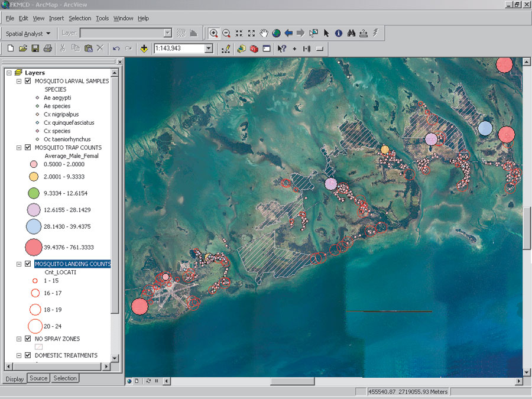
Task: Click the green 9.3334 - 12.6154 symbol
Action: click(34, 193)
